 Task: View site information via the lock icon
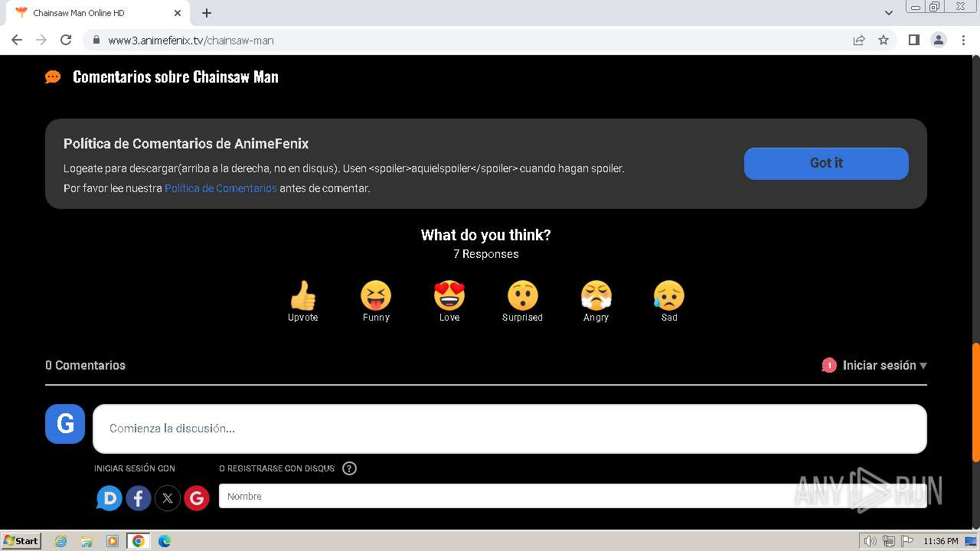click(96, 40)
